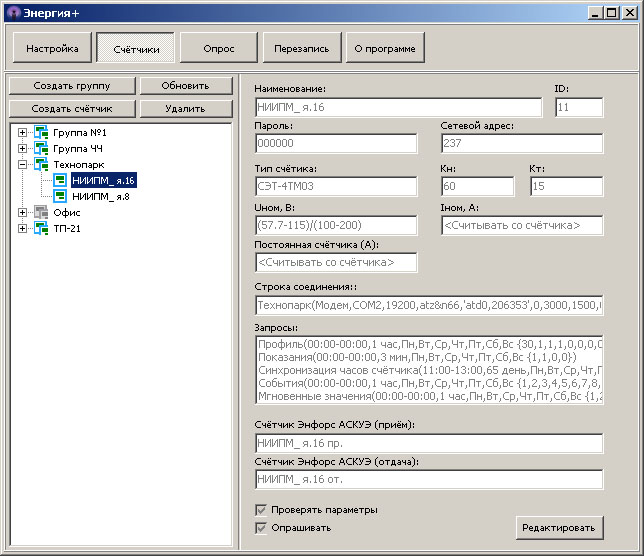The width and height of the screenshot is (644, 556).
Task: Click the Технопарк group icon
Action: [x=41, y=164]
